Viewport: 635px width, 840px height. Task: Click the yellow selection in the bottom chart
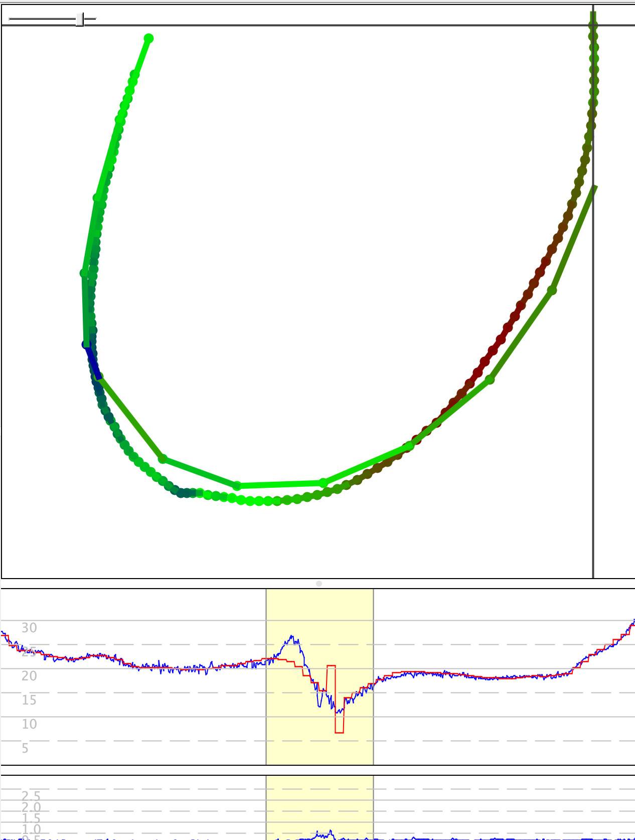320,803
